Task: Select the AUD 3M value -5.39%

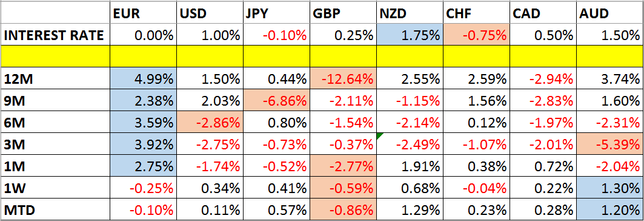Action: tap(611, 144)
